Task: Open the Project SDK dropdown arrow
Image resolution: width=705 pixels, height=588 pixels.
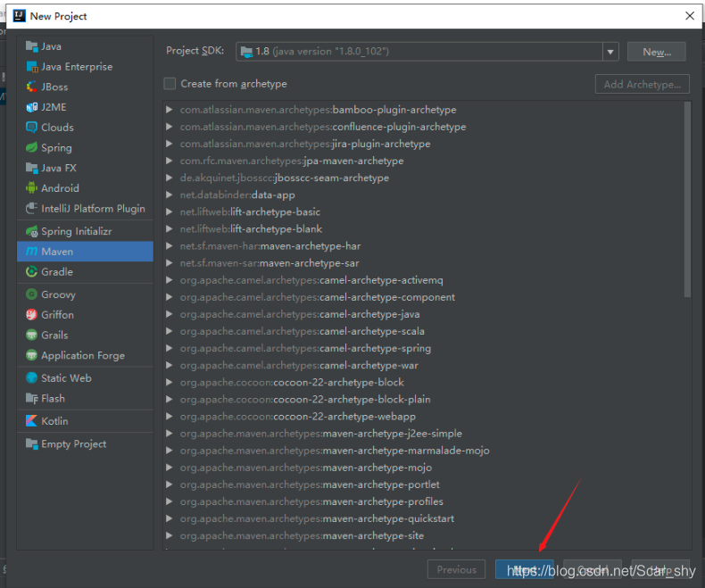Action: [x=610, y=52]
